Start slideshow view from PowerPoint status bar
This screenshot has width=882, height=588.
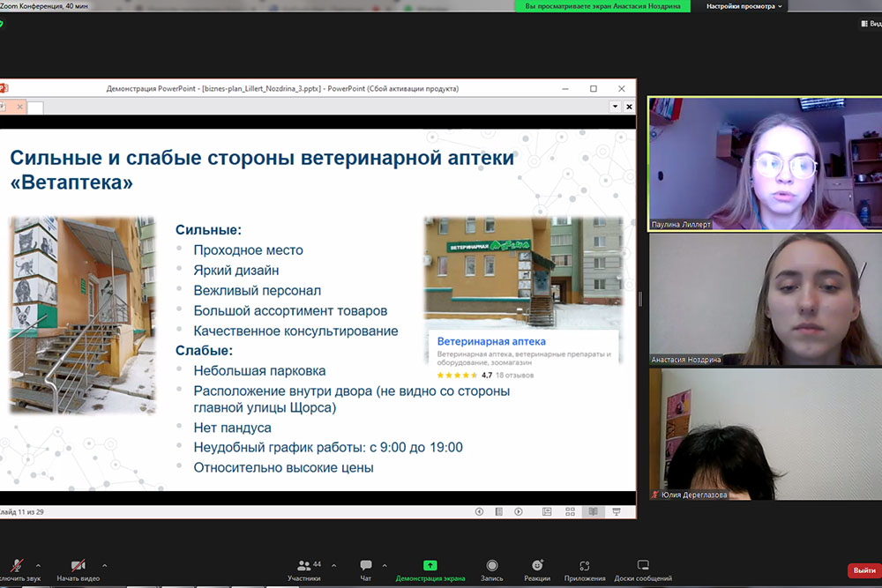[x=616, y=511]
